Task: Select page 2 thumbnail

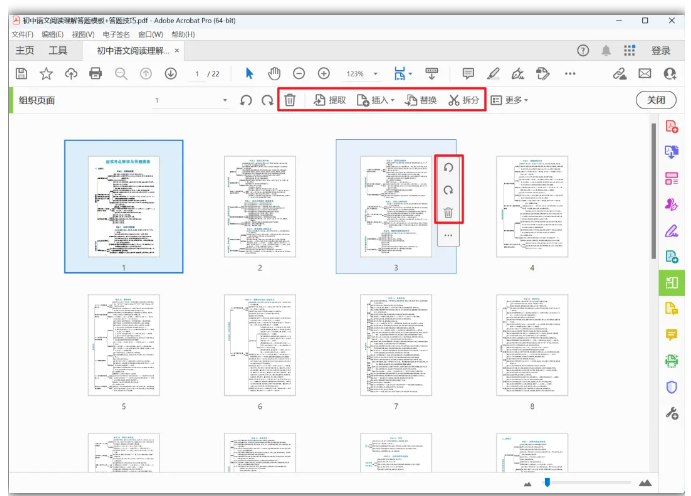Action: point(260,206)
